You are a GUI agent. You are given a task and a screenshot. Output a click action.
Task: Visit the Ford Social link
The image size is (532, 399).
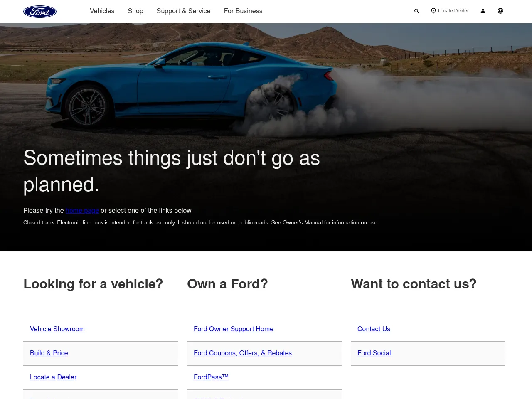374,353
